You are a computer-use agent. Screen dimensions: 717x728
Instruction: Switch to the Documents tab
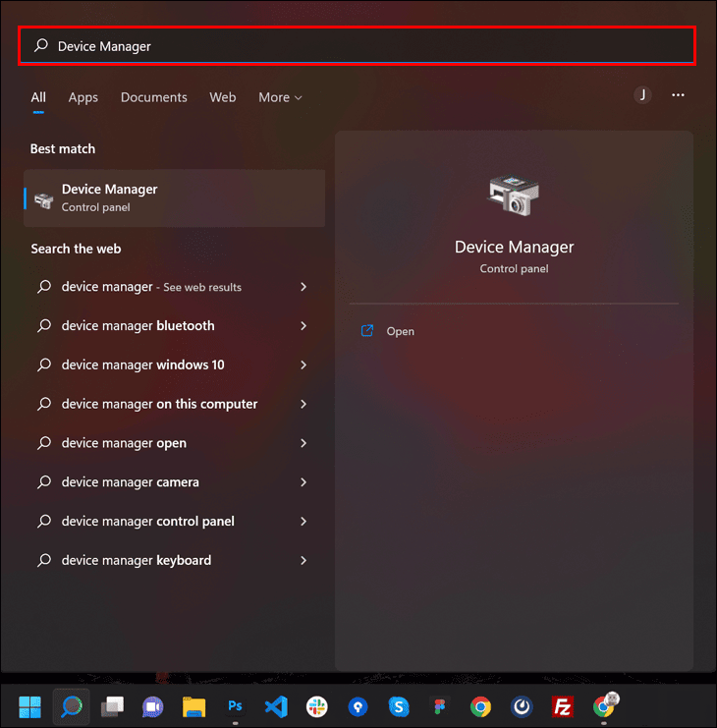(x=153, y=97)
